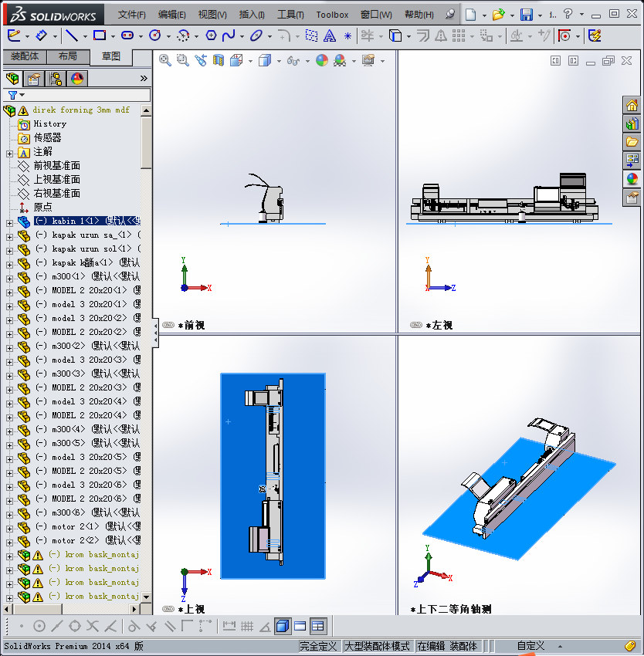644x656 pixels.
Task: Click the Point sketch tool
Action: 347,36
